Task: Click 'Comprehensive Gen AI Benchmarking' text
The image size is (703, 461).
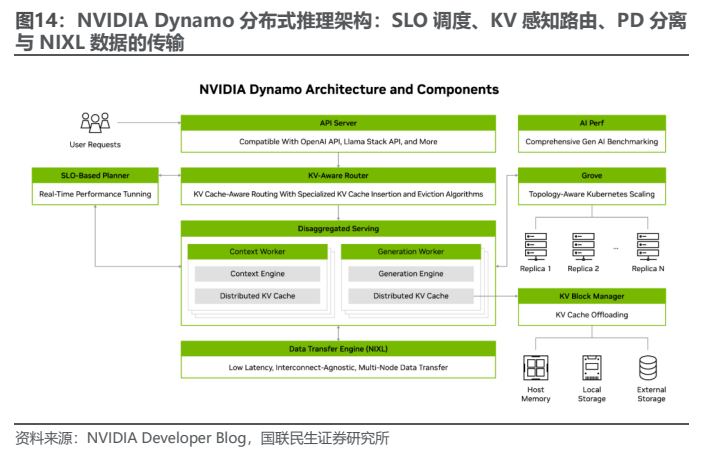Action: coord(592,142)
